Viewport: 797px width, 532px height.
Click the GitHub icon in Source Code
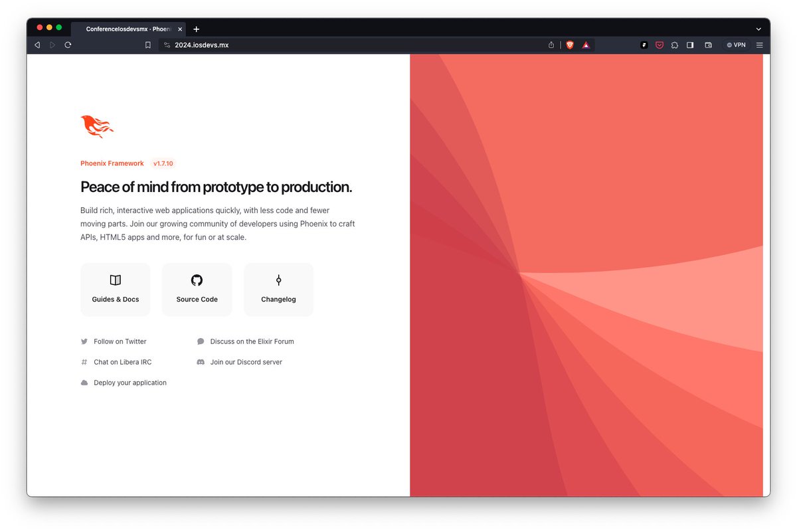click(x=197, y=280)
